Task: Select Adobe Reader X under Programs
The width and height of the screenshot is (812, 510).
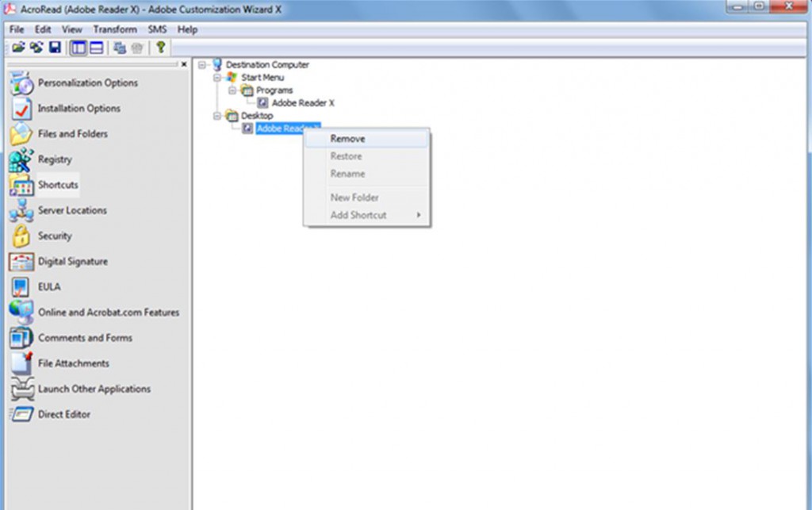Action: [303, 103]
